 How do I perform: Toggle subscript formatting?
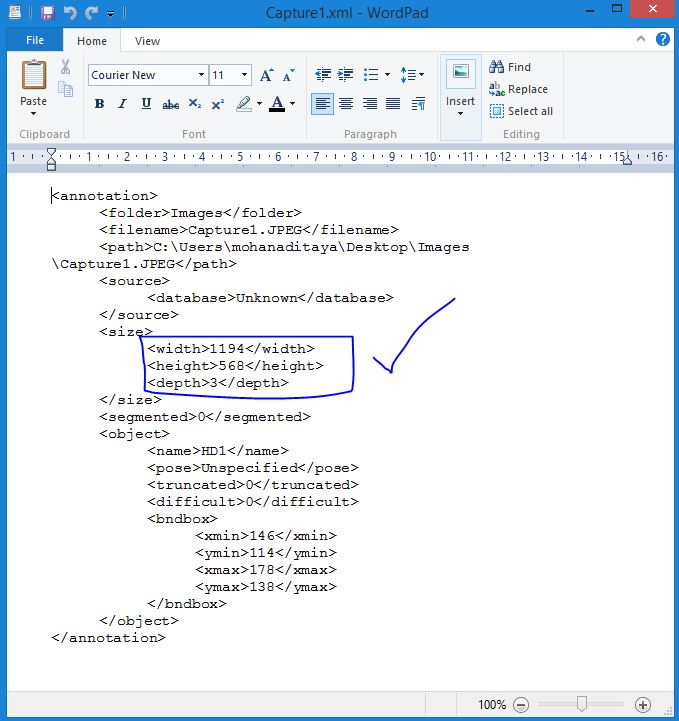(194, 104)
